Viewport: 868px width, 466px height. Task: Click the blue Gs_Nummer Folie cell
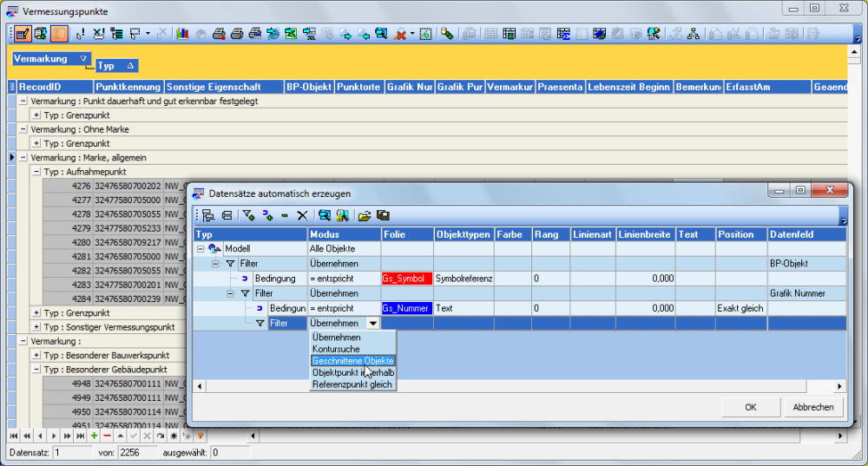[407, 308]
